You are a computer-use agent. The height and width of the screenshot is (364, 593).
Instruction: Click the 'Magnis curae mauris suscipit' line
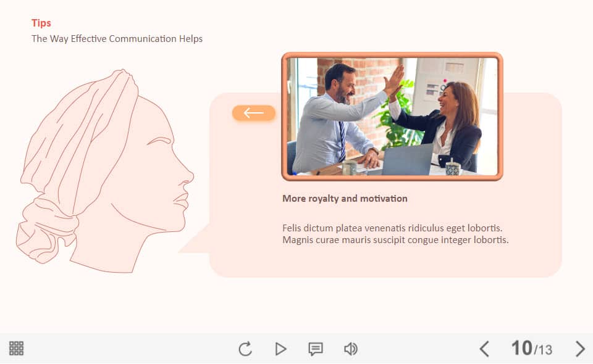395,240
